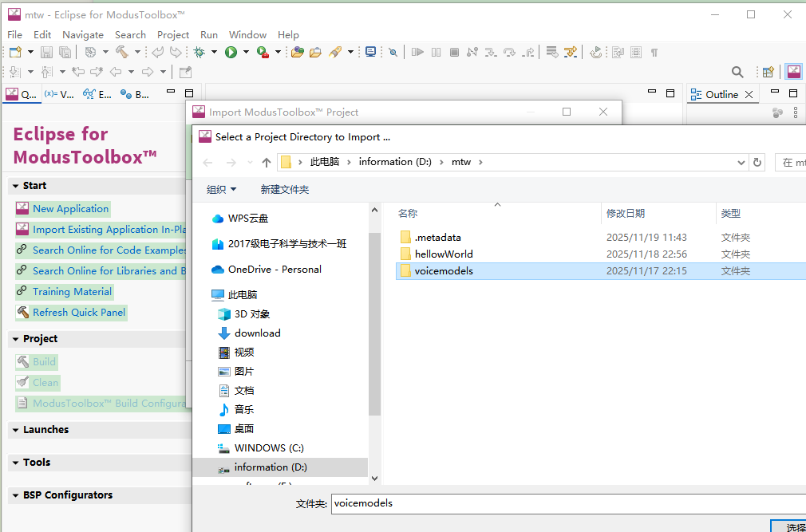The image size is (806, 532).
Task: Click the Skip All Breakpoints icon
Action: tap(393, 53)
